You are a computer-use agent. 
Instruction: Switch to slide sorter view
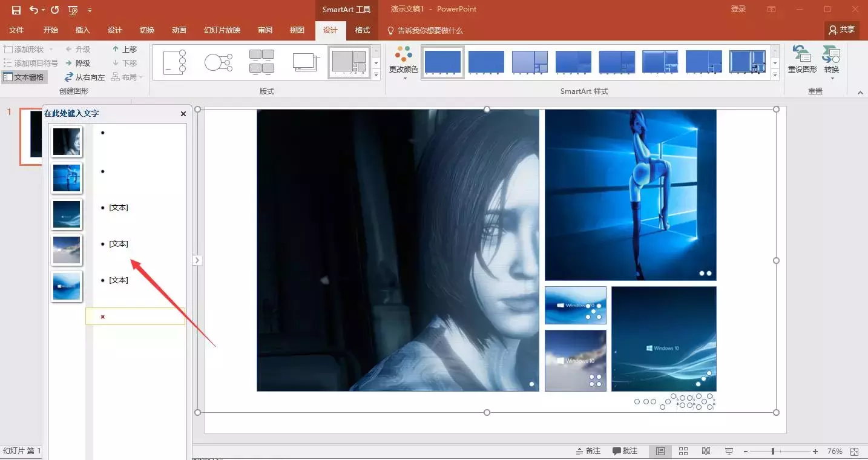pos(683,452)
